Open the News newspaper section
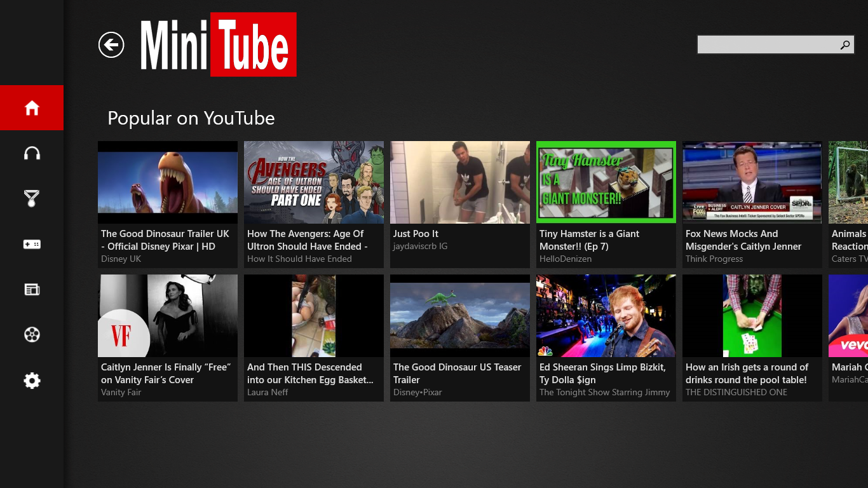Screen dimensions: 868x488 [32, 290]
